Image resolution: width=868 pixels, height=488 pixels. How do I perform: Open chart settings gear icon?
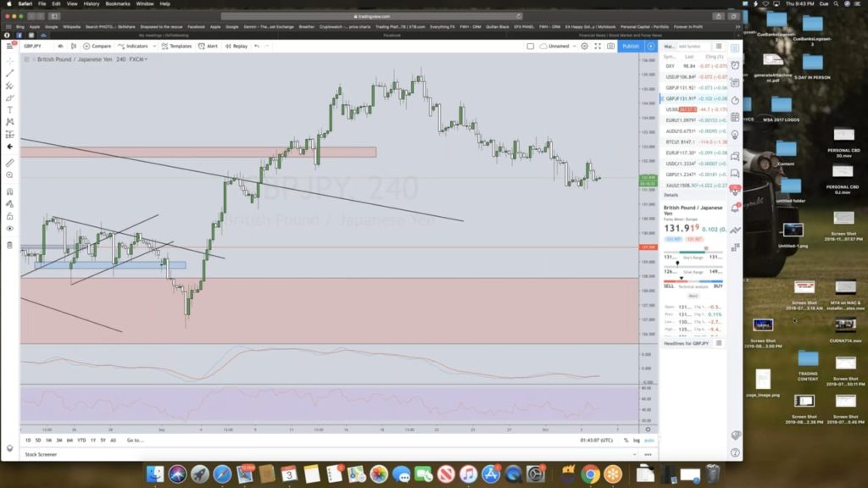tap(585, 47)
